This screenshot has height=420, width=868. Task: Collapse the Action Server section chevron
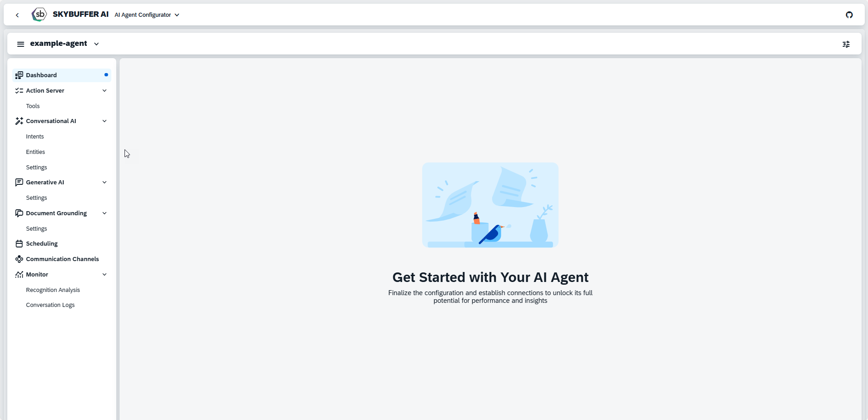pyautogui.click(x=105, y=91)
